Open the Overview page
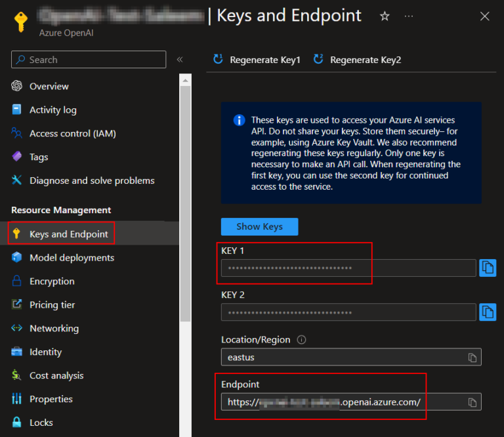This screenshot has height=437, width=504. pyautogui.click(x=49, y=86)
